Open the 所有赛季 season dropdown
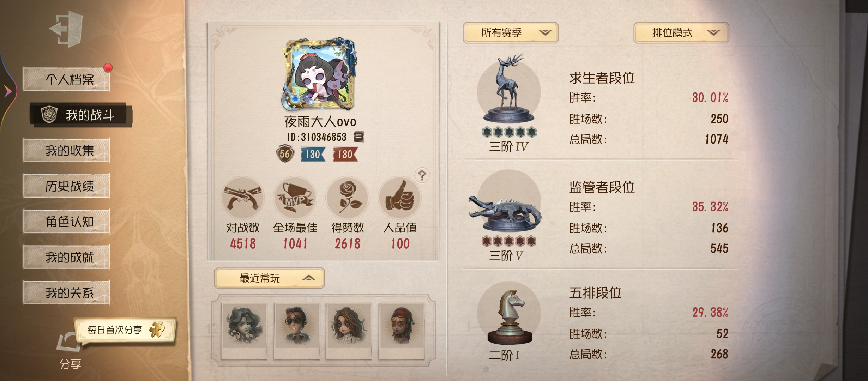 (x=510, y=33)
